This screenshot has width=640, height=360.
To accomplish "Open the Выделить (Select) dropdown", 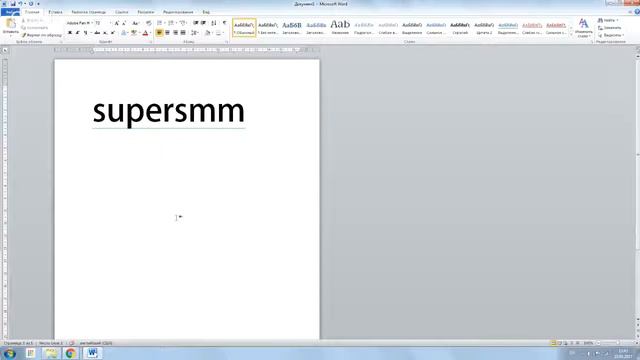I will [x=611, y=35].
